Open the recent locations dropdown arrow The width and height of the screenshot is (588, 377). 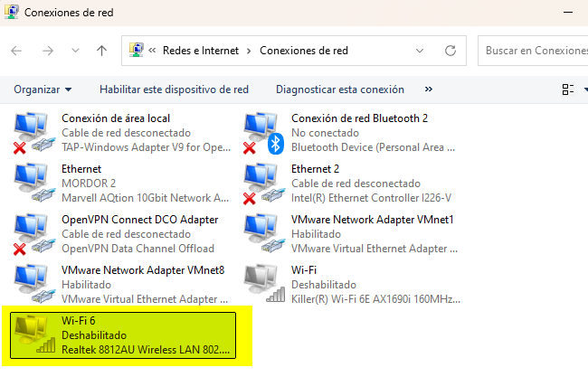74,51
